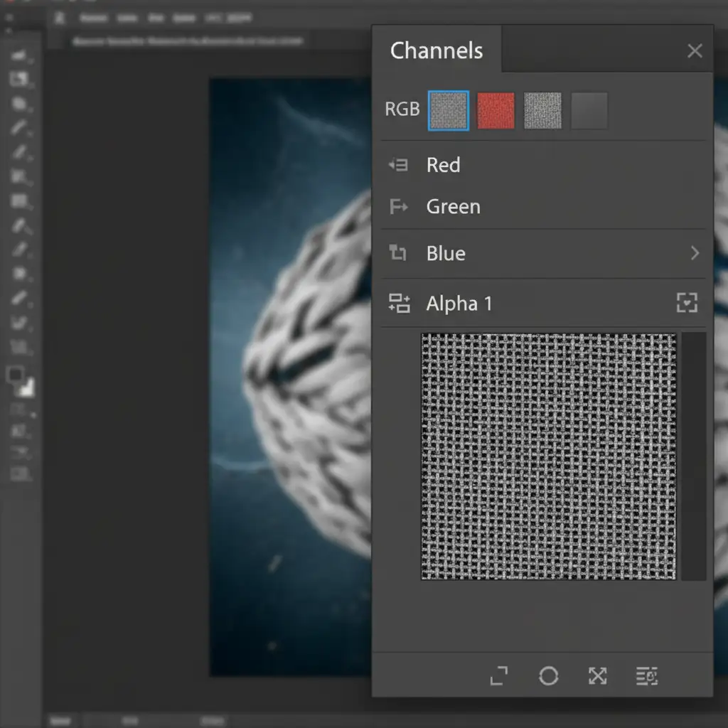The image size is (728, 728).
Task: Click the red channel thumbnail swatch
Action: tap(496, 111)
